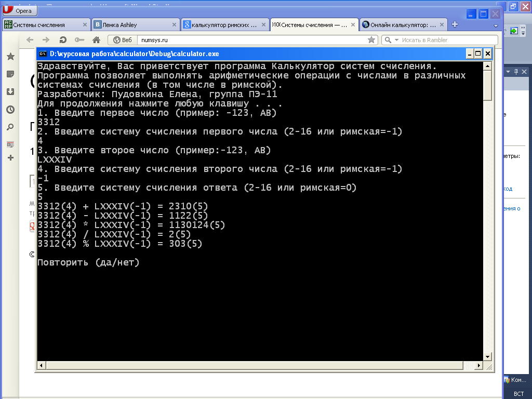Close the Ленка Ashley tab

(x=174, y=25)
